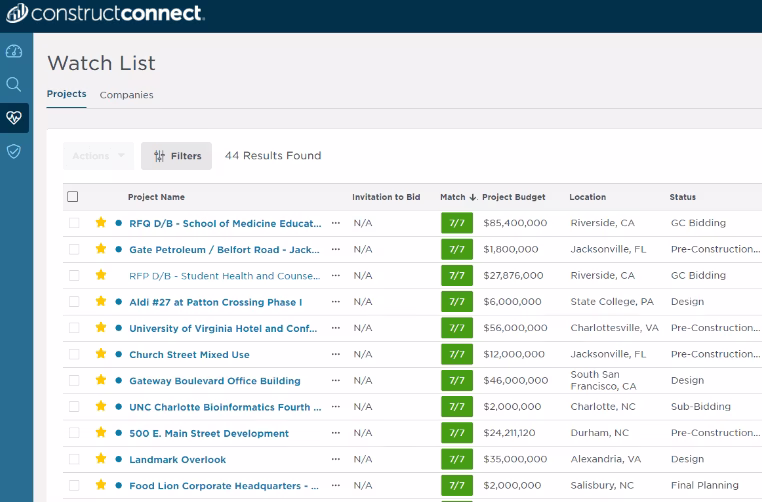The image size is (762, 502).
Task: Unstar 500 E. Main Street Development project
Action: 101,433
